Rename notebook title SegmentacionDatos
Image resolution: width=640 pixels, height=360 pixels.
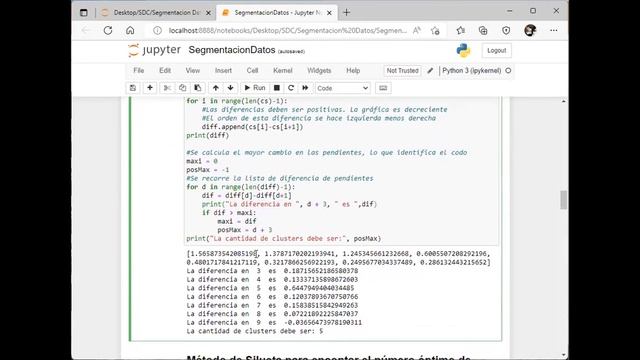[232, 50]
